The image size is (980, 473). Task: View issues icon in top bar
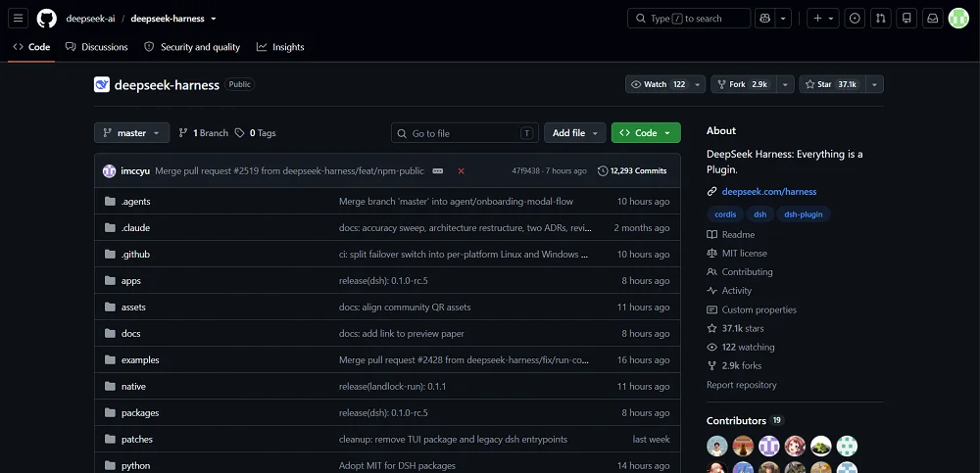855,19
